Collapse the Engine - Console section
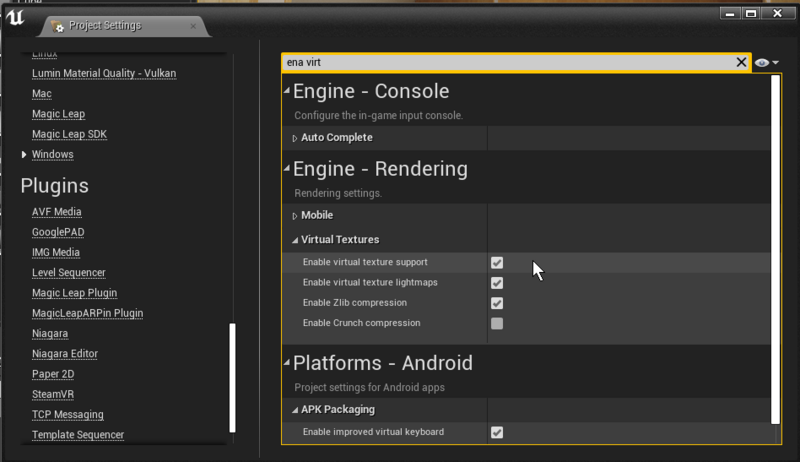Viewport: 800px width, 462px height. 287,91
